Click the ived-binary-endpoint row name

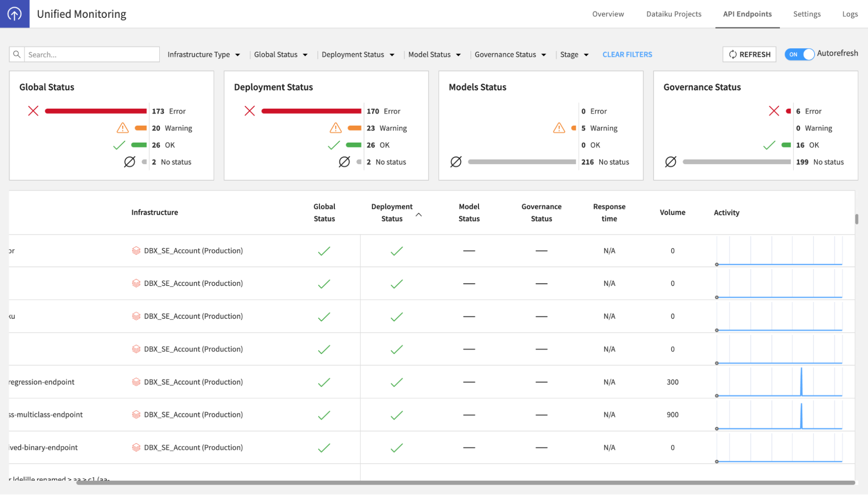pos(43,448)
